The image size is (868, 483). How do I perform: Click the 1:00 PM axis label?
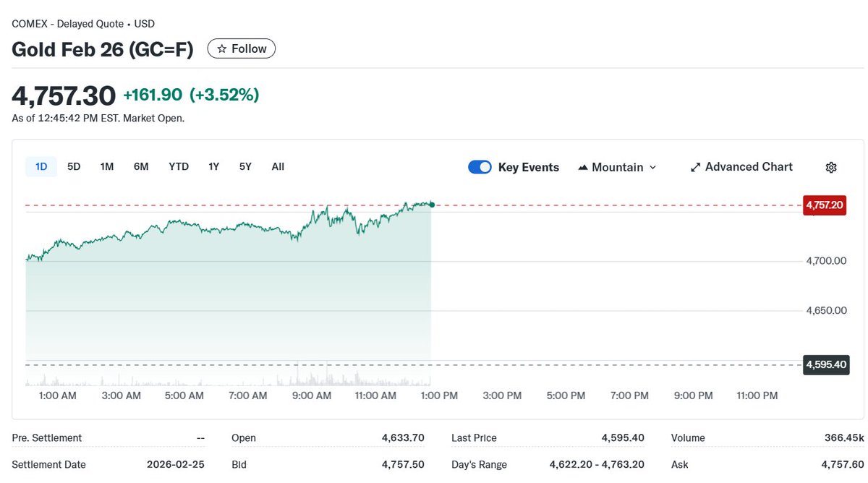click(439, 396)
